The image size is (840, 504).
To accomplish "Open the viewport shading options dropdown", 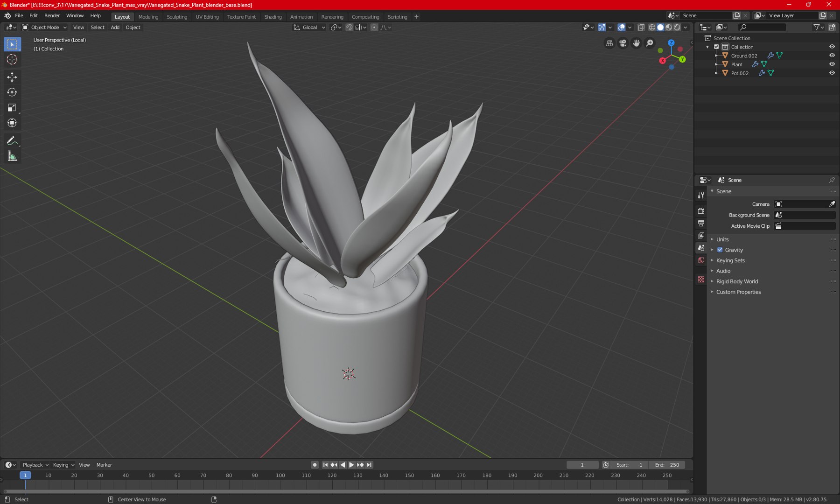I will 686,28.
